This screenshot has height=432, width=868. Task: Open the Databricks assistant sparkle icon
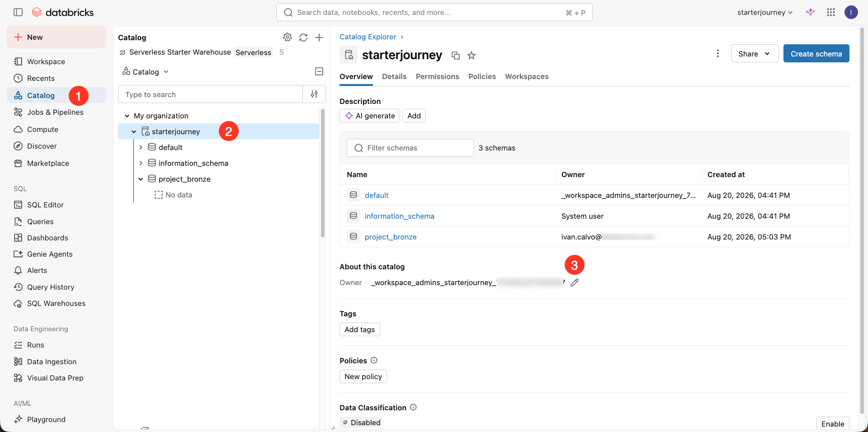811,12
